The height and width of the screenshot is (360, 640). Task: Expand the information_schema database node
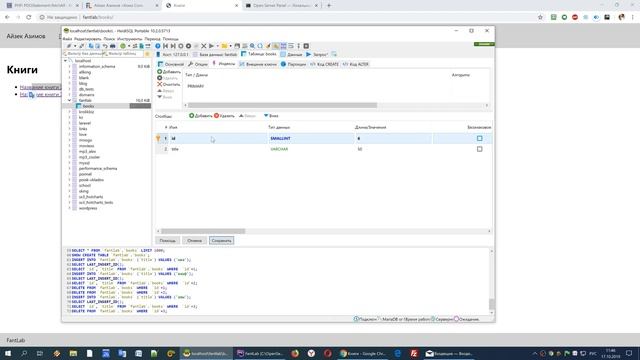69,66
